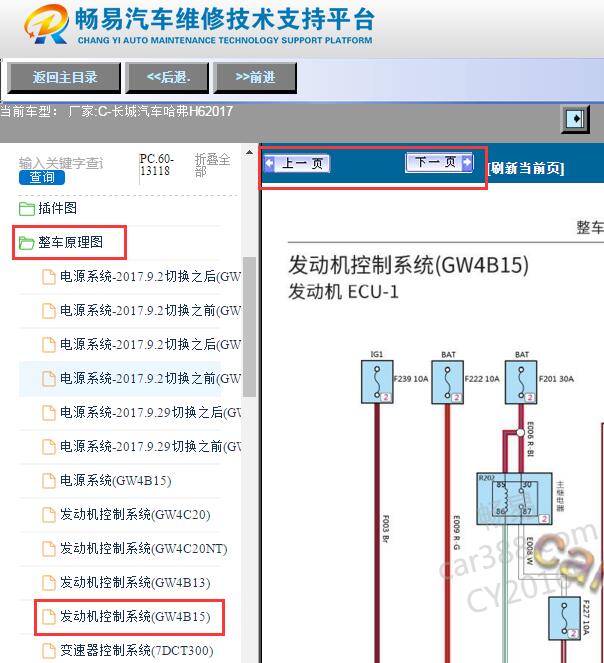Click the 当前车型 vehicle info text
The image size is (604, 663).
(x=116, y=112)
